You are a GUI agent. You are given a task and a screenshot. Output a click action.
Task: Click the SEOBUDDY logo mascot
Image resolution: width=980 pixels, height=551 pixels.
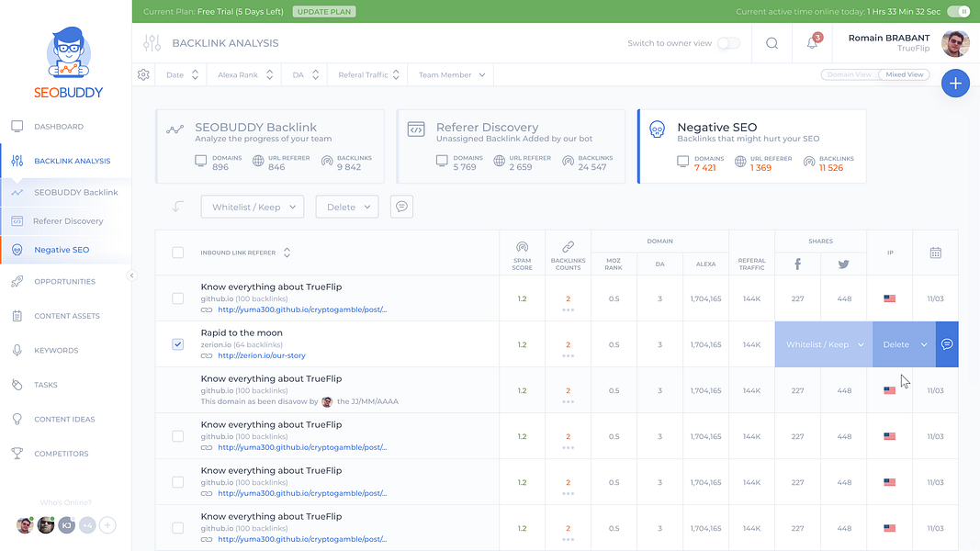[x=68, y=51]
